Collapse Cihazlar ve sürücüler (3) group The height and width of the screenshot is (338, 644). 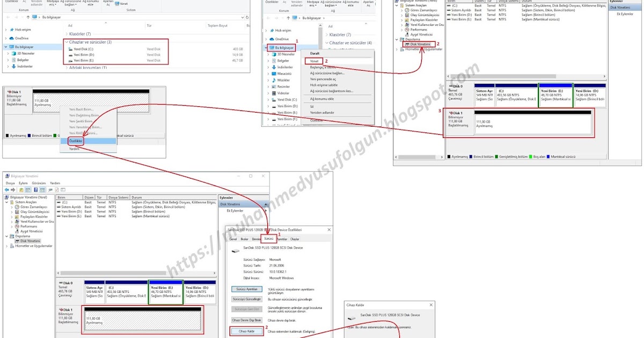point(67,42)
